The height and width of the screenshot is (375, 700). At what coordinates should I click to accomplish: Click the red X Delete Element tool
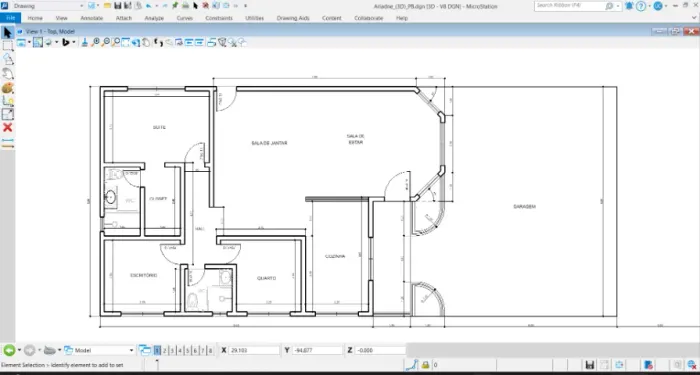tap(8, 128)
